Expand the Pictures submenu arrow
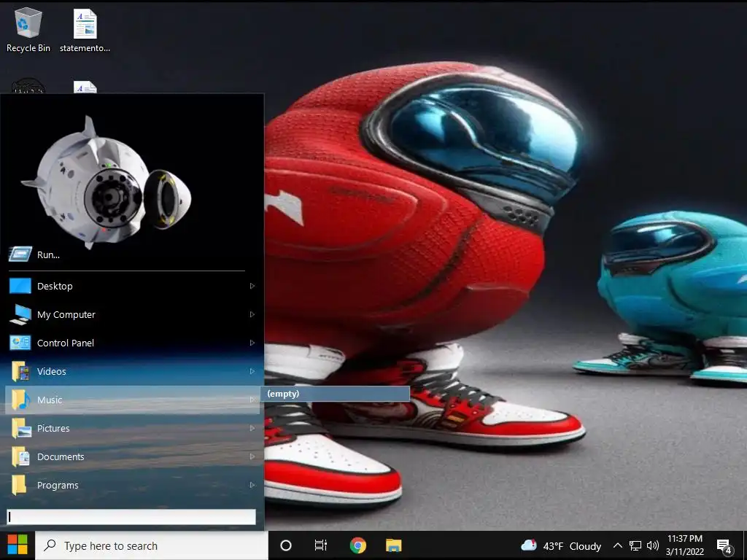 pos(252,428)
